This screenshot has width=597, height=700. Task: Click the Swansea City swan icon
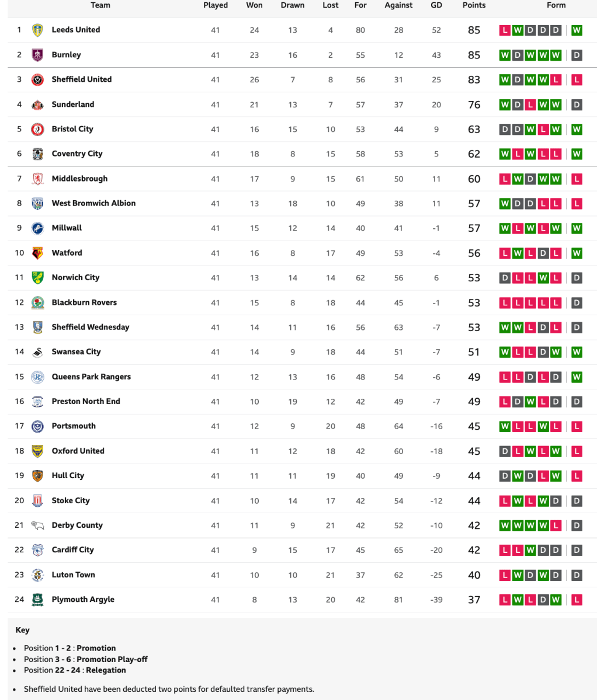coord(37,352)
